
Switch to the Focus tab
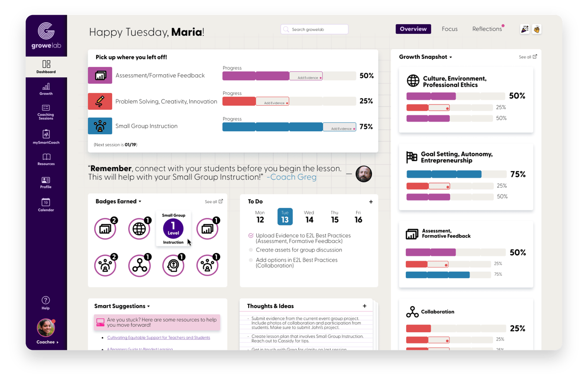pos(449,29)
